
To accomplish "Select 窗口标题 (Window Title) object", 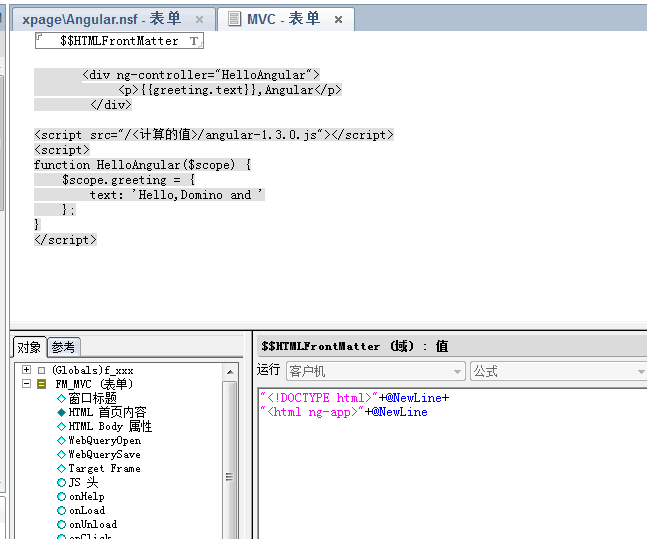I will pos(93,398).
